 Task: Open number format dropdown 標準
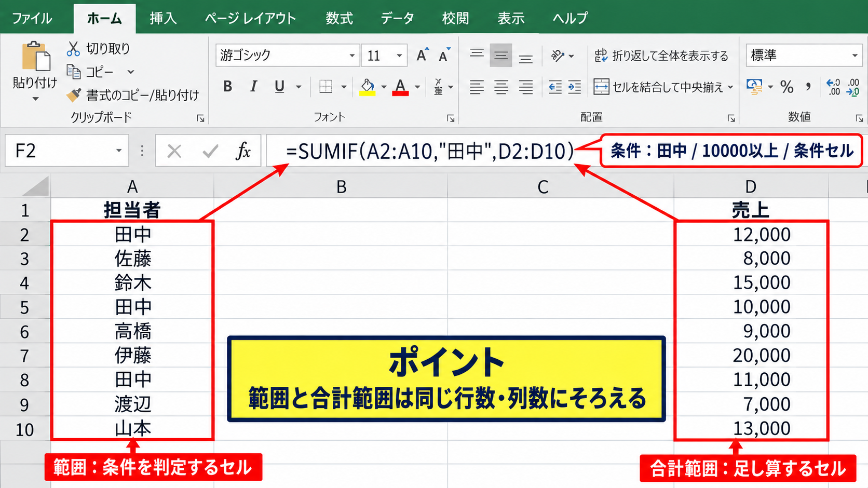pyautogui.click(x=855, y=56)
